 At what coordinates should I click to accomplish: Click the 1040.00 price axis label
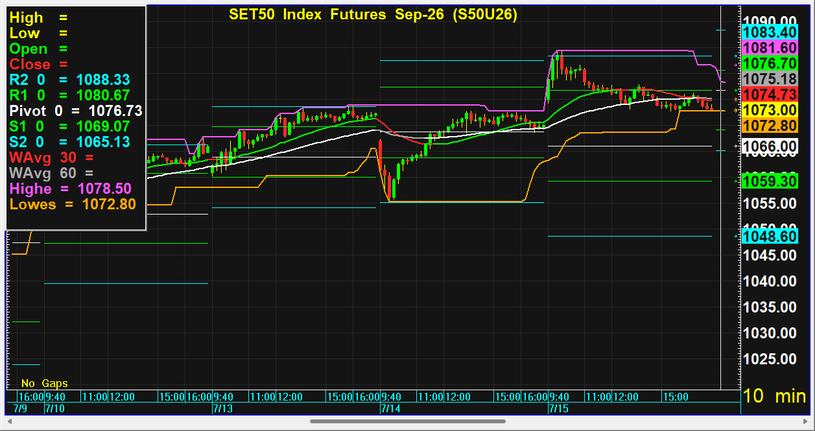[770, 281]
